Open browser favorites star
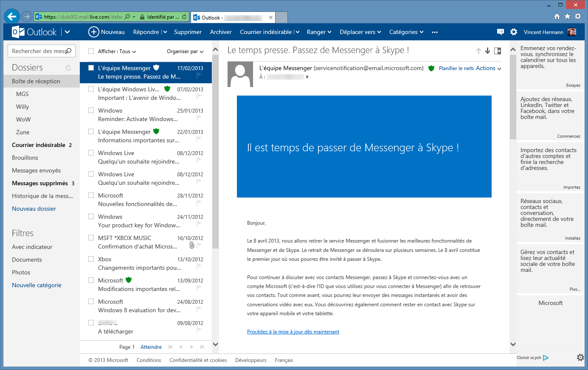Viewport: 588px width, 370px height. point(568,17)
